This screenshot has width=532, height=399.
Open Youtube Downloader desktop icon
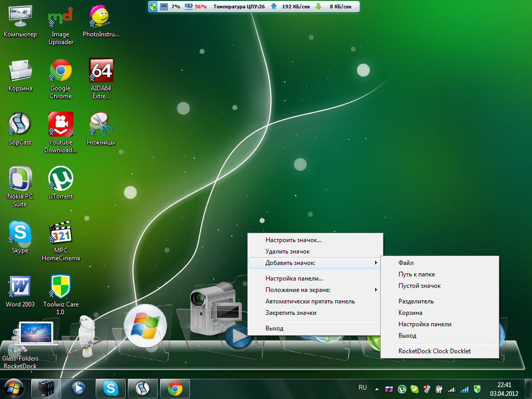pyautogui.click(x=61, y=125)
